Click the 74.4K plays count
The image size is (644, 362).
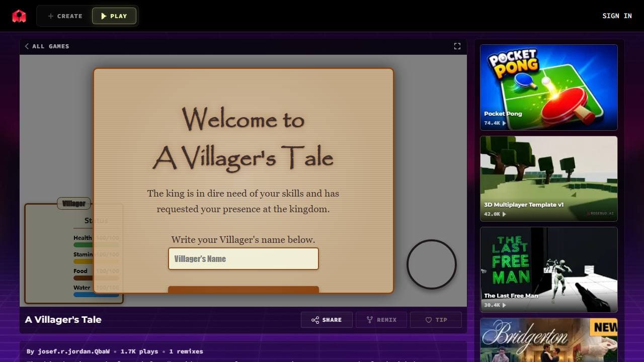pyautogui.click(x=495, y=123)
